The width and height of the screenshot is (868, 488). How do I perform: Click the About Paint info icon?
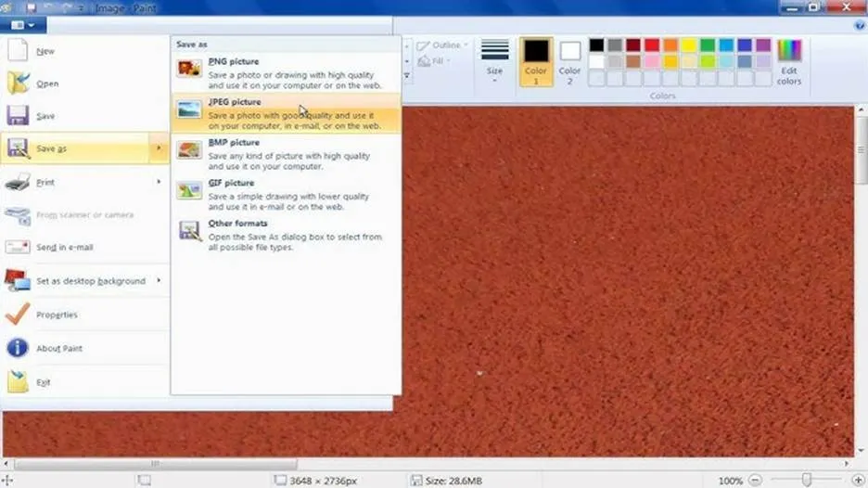pos(18,348)
